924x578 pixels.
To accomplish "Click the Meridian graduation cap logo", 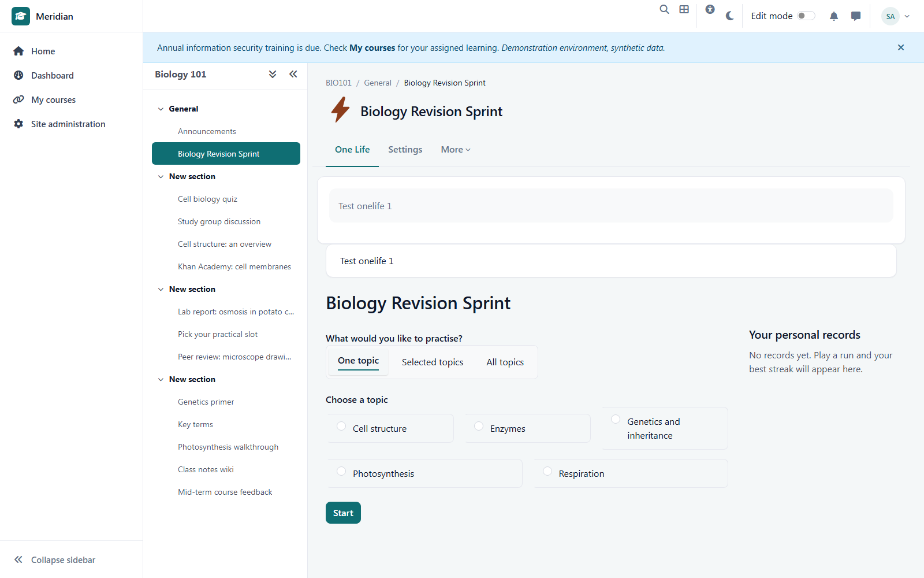I will (21, 16).
